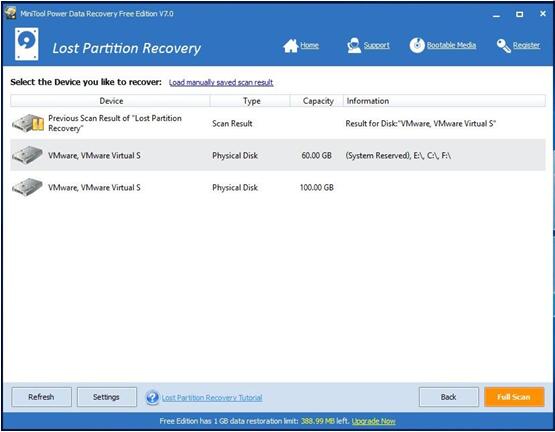Close the MiniTool window

point(543,14)
